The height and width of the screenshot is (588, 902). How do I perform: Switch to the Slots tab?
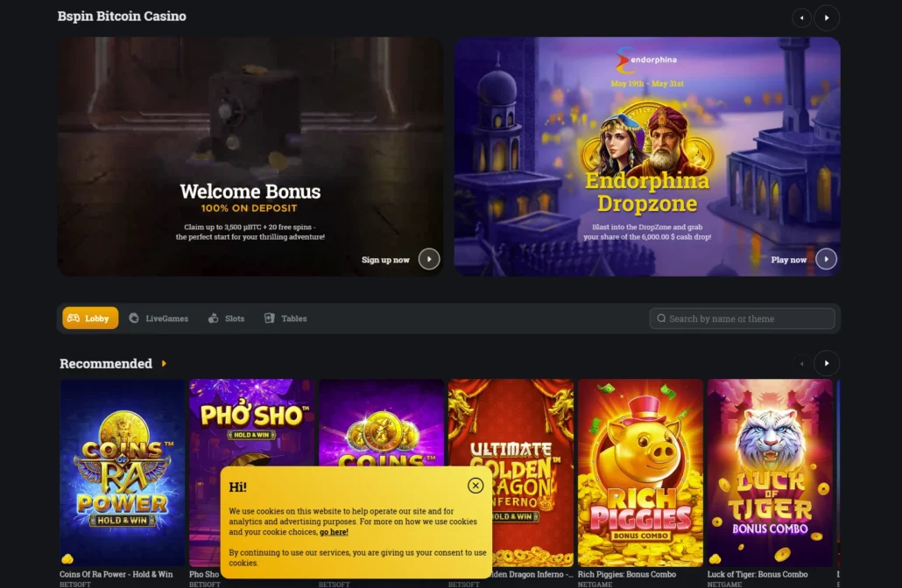coord(226,318)
